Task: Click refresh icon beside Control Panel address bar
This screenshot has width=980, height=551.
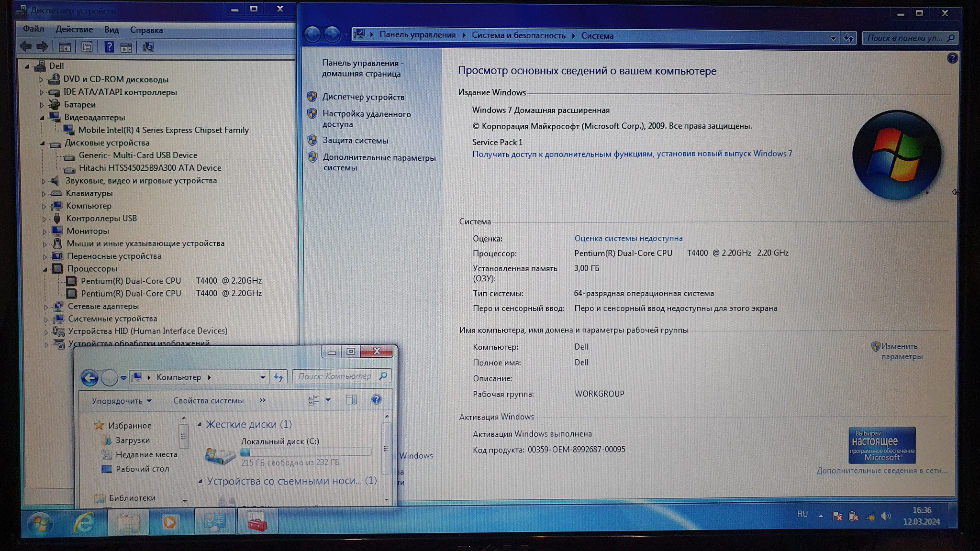Action: pyautogui.click(x=848, y=38)
